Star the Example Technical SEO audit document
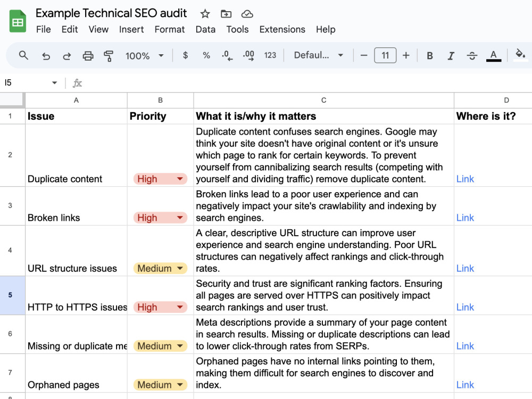Screen dimensions: 532x399 pos(205,14)
